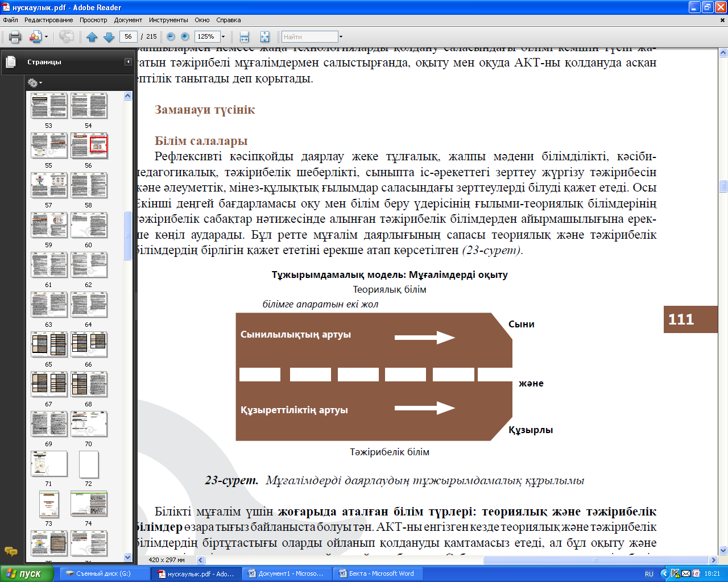Image resolution: width=728 pixels, height=582 pixels.
Task: Click document vertical scrollbar up arrow
Action: coord(723,53)
